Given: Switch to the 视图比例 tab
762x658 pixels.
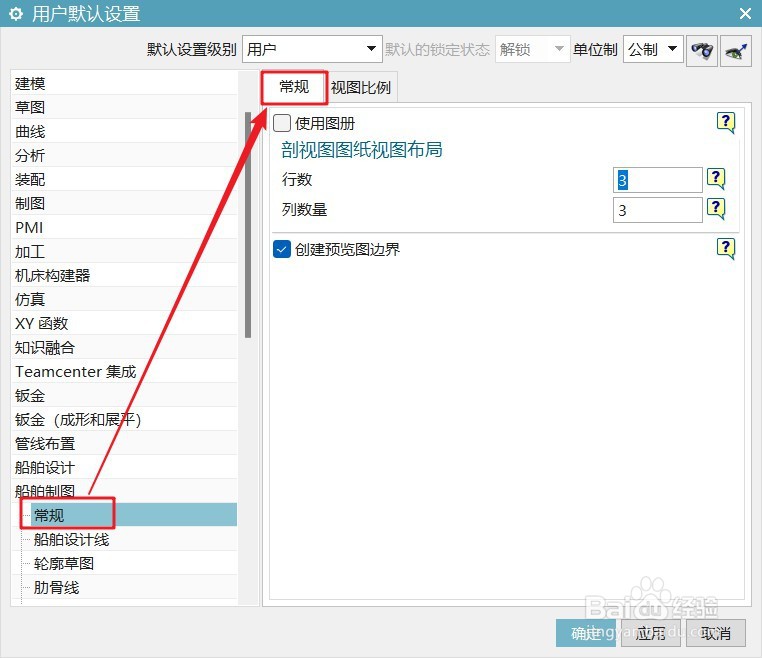Looking at the screenshot, I should pos(361,87).
